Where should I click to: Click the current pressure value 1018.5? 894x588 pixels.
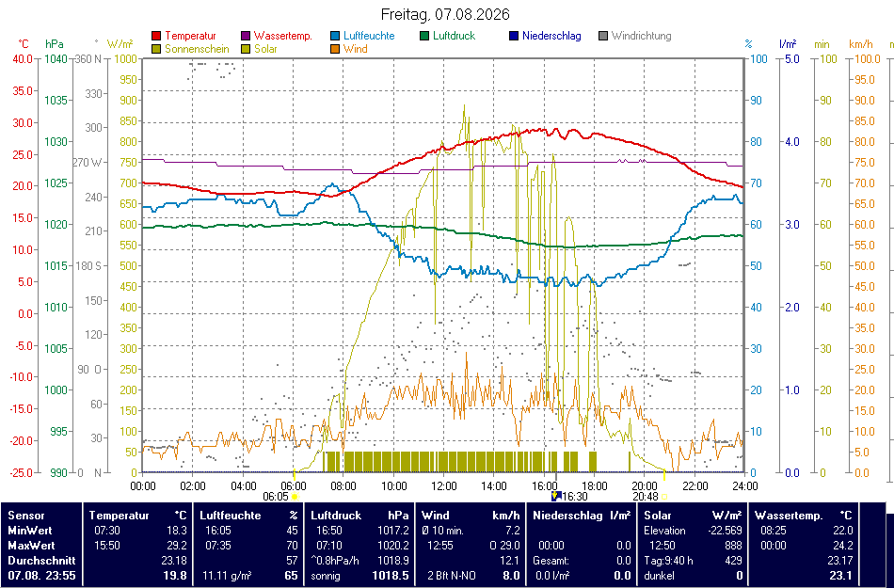391,576
